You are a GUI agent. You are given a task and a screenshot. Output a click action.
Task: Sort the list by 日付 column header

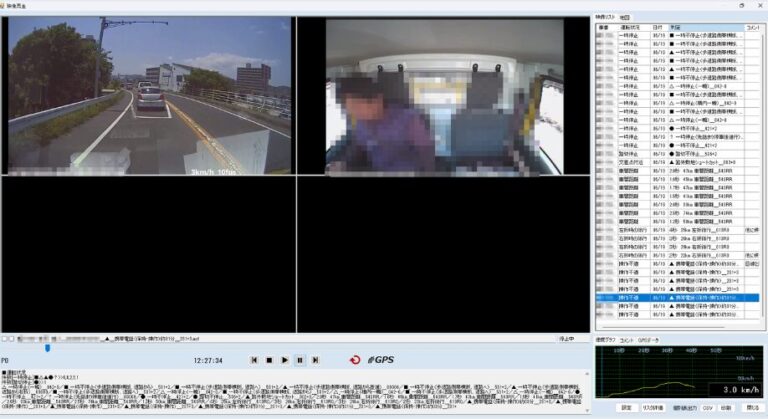click(659, 28)
